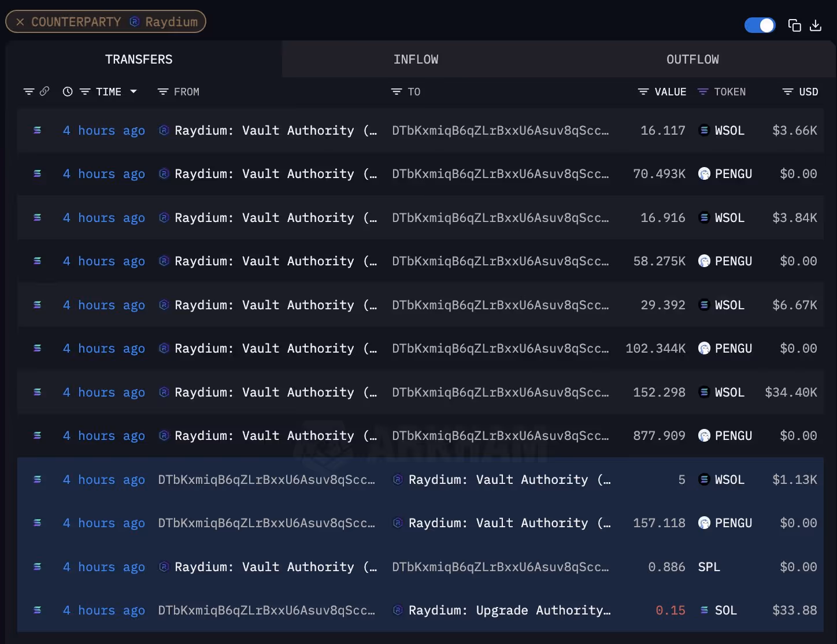Click the Raydium entity icon beside Vault Authority

[x=164, y=130]
